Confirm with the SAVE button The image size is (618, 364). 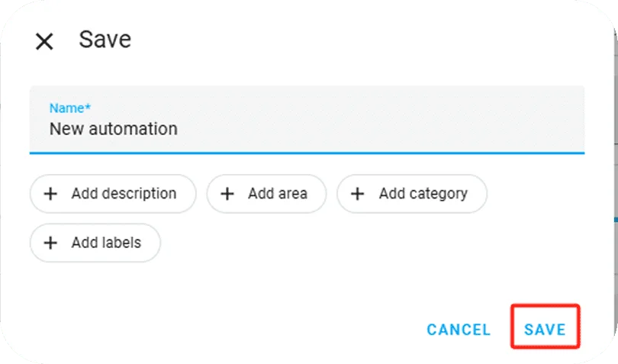click(545, 330)
